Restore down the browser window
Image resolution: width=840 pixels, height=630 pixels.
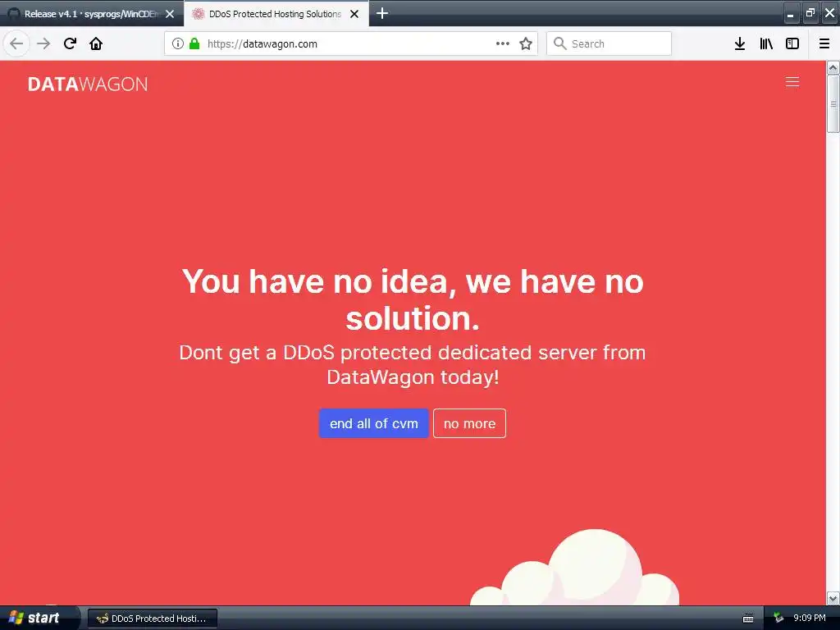coord(810,13)
